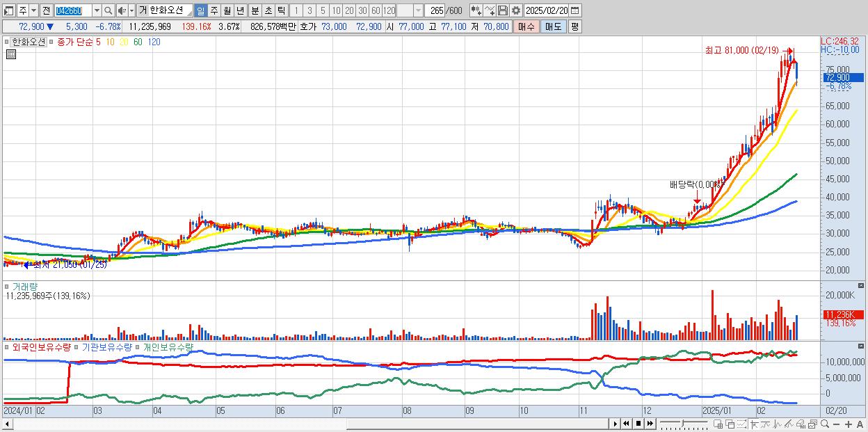Zoom out chart with minus icon
This screenshot has height=432, width=868.
pos(837,424)
